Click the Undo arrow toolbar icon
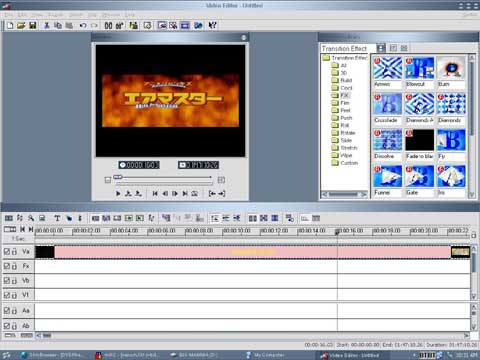The width and height of the screenshot is (480, 360). pos(83,25)
